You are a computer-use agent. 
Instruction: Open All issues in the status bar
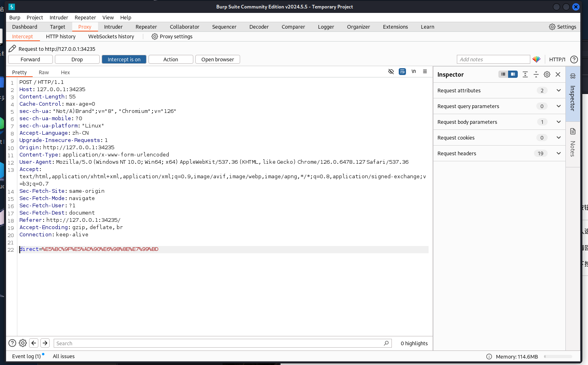coord(64,356)
